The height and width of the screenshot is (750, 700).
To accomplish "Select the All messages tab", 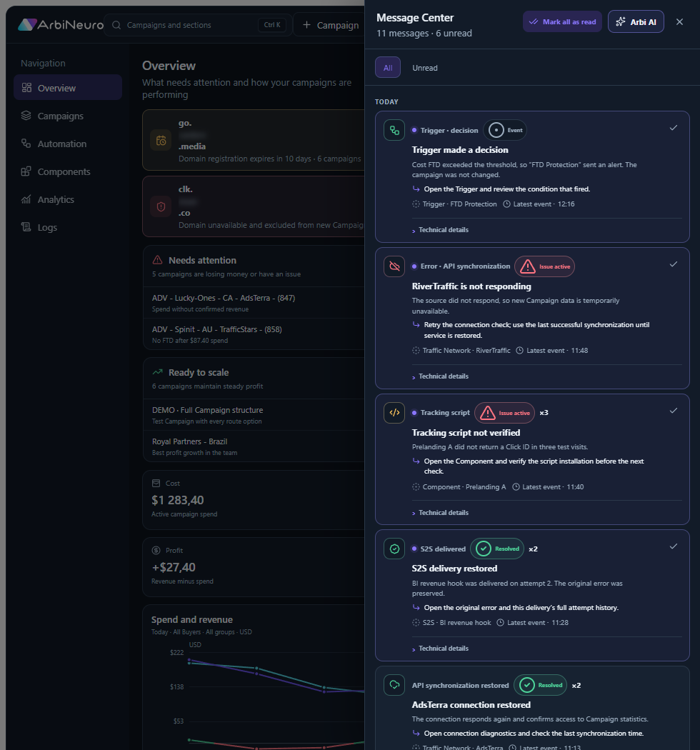I will point(388,68).
